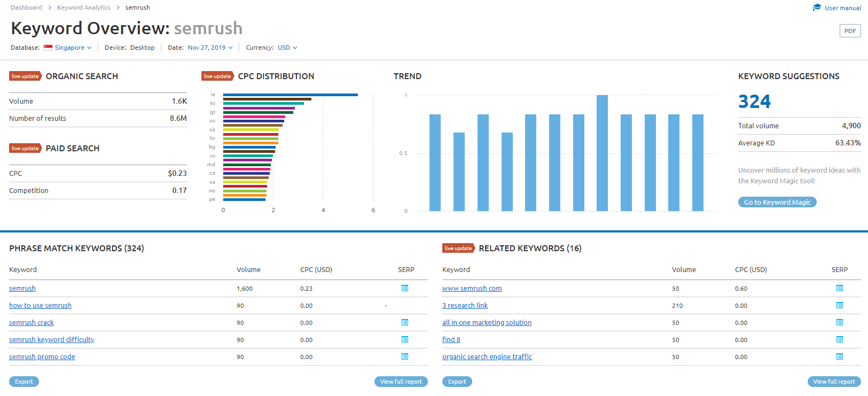Click the User manual graduation cap icon
Screen dimensions: 868x396
point(817,7)
